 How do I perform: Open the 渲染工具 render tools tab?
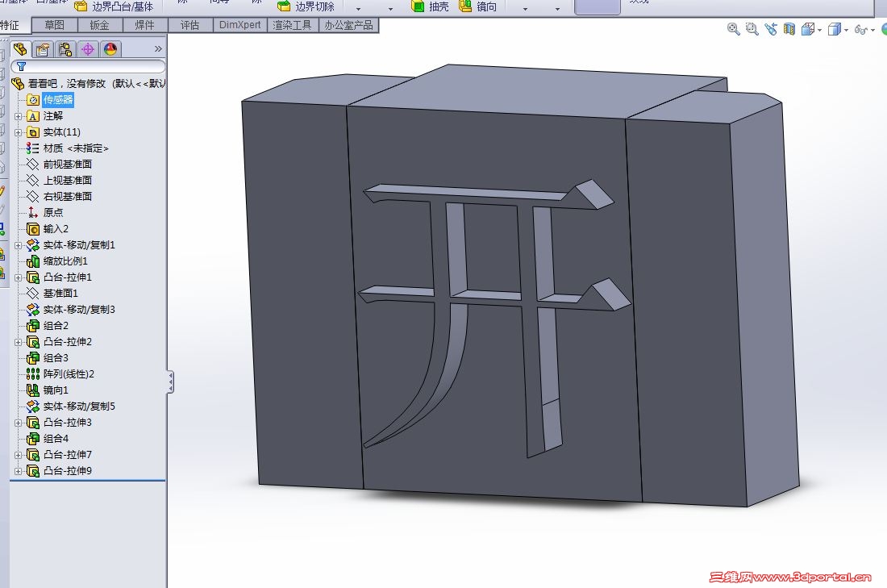(x=292, y=25)
